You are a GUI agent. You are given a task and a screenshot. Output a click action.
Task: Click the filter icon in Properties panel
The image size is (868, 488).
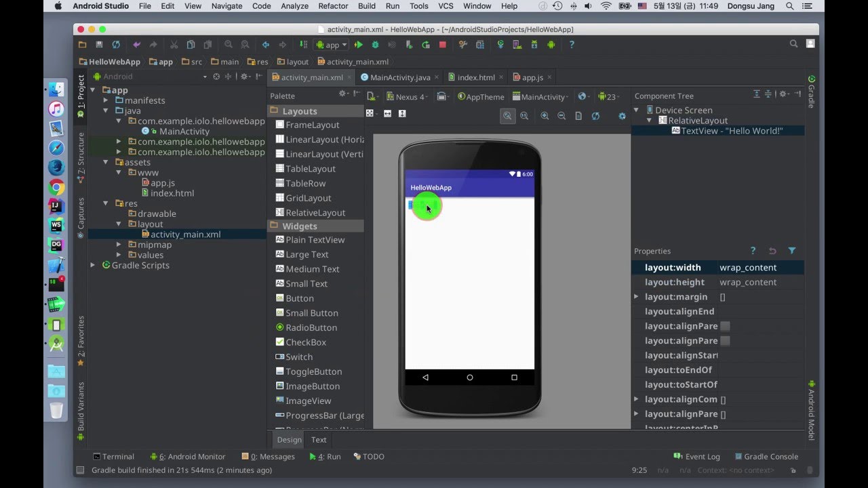coord(791,251)
